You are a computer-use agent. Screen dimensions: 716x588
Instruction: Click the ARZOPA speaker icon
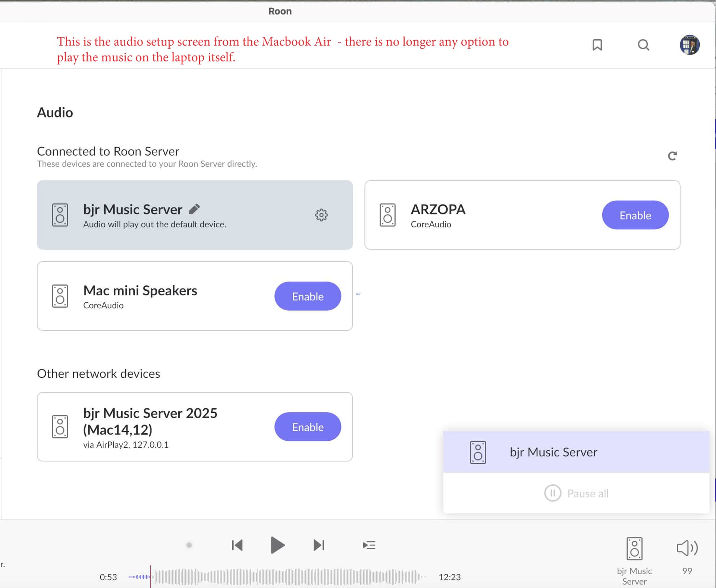387,215
